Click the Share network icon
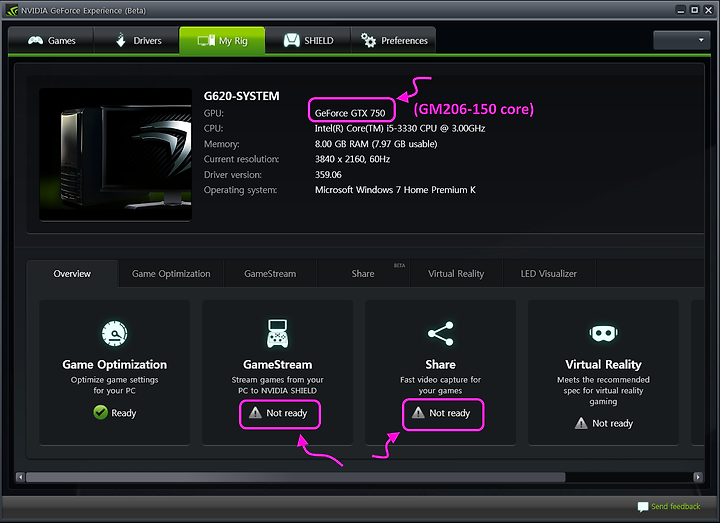This screenshot has width=720, height=523. (x=440, y=333)
